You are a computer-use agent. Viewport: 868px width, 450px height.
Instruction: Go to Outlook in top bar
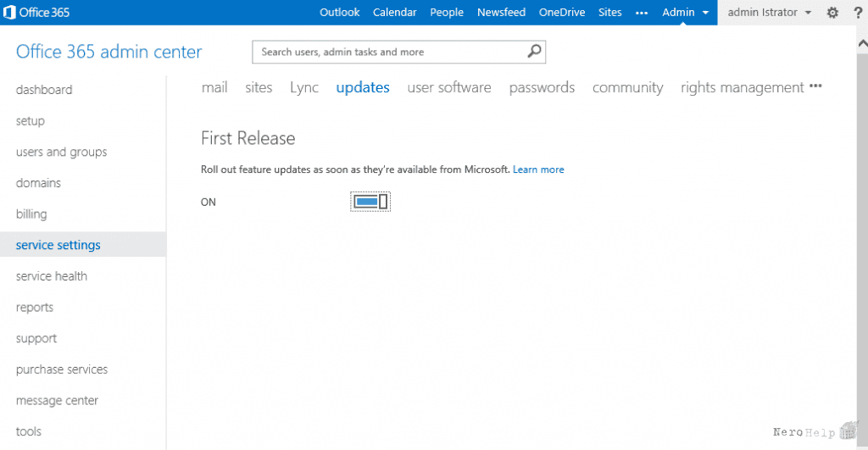(x=339, y=12)
